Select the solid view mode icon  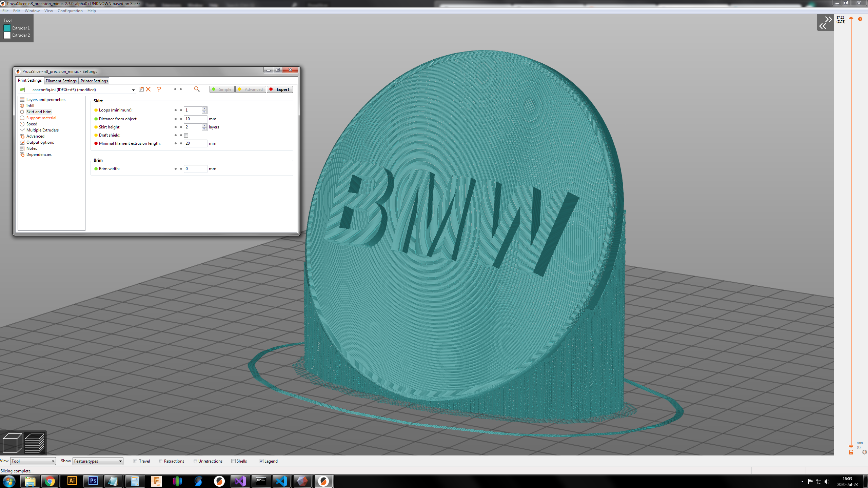[12, 442]
